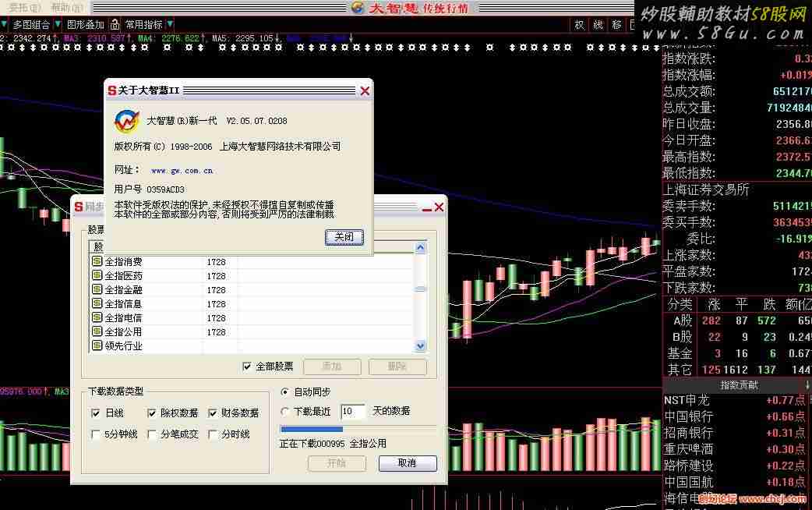
Task: Toggle the 全部股票 checkbox
Action: click(247, 367)
